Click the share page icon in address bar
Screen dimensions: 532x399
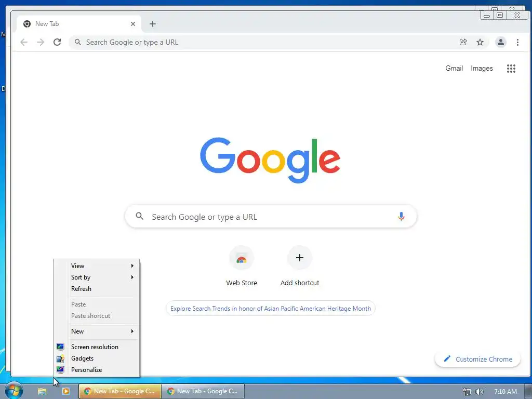pyautogui.click(x=463, y=42)
